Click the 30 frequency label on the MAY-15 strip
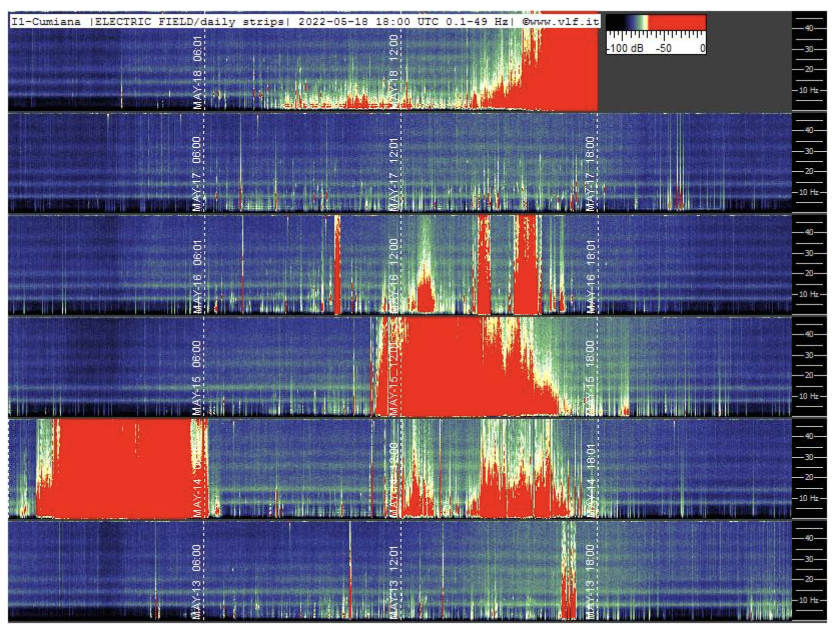840x635 pixels. [808, 355]
